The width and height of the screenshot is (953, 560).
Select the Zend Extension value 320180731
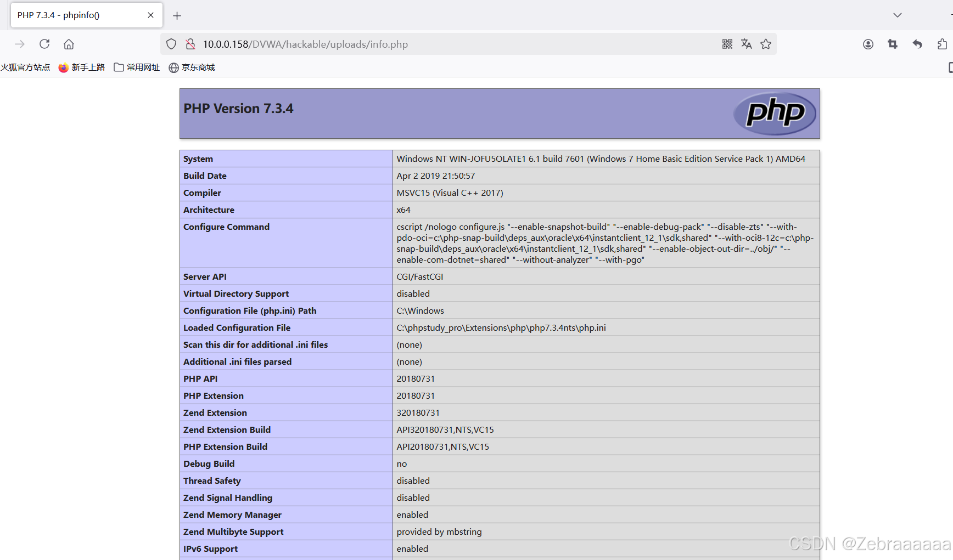(418, 413)
